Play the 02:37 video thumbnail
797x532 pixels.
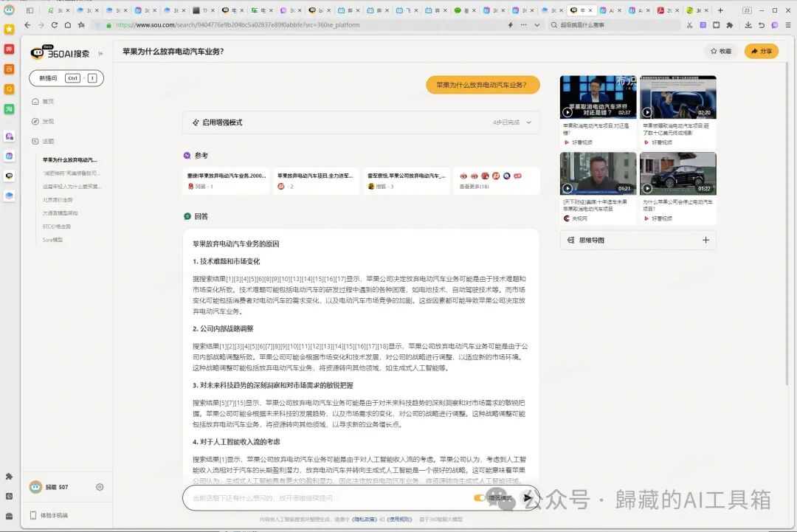(x=598, y=97)
